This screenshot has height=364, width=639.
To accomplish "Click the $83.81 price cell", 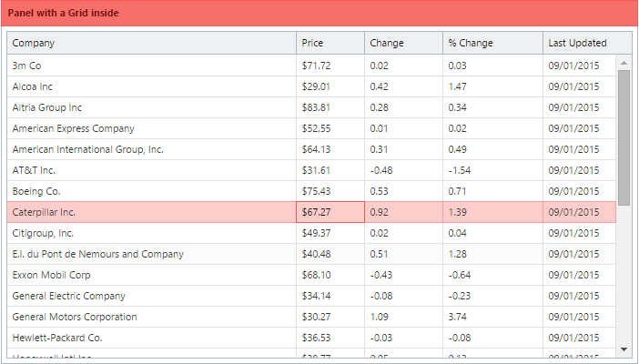I will pyautogui.click(x=330, y=107).
